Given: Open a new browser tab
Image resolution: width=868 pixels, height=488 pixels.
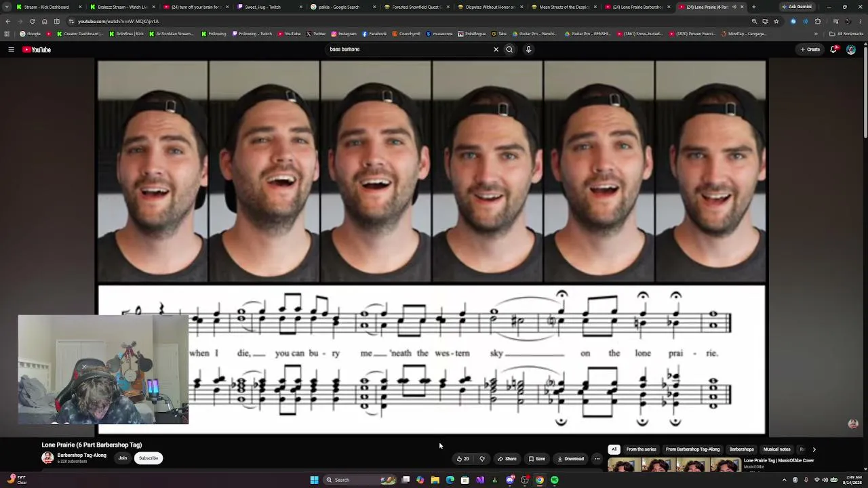Looking at the screenshot, I should 753,7.
